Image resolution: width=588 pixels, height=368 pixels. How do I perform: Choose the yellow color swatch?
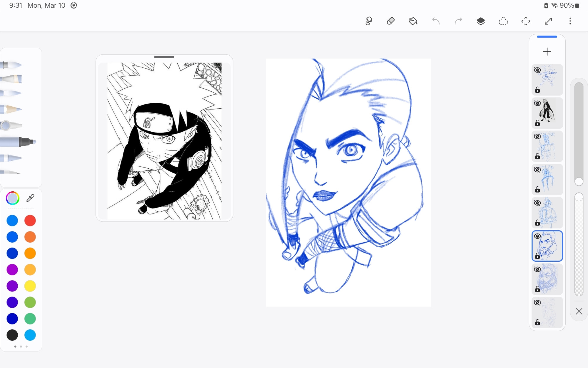[x=30, y=286]
